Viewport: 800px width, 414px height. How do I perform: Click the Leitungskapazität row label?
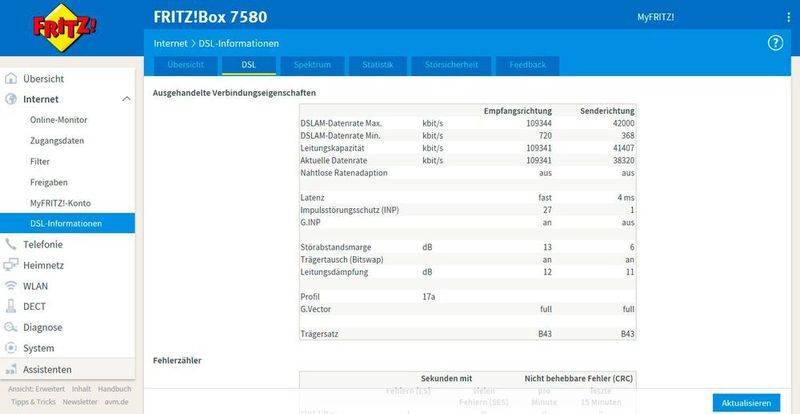pyautogui.click(x=333, y=148)
